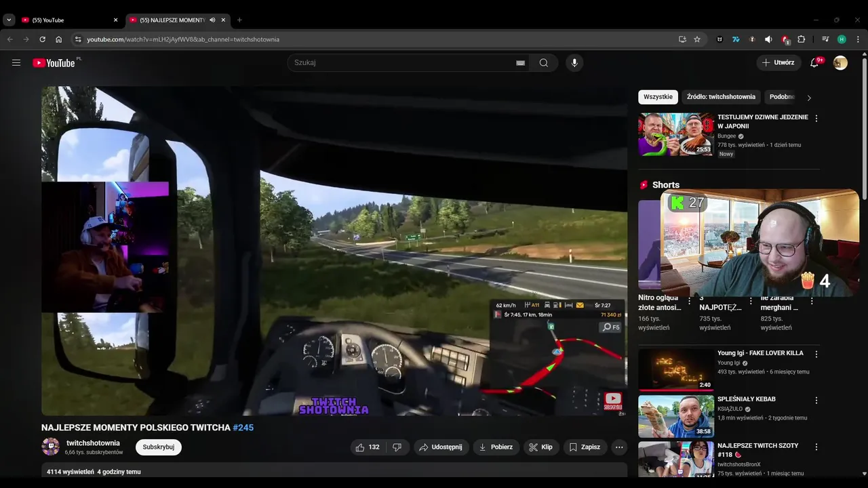Screen dimensions: 868x488
Task: Open SPLEŚNIAŁY KEBAB thumbnail
Action: coord(675,416)
